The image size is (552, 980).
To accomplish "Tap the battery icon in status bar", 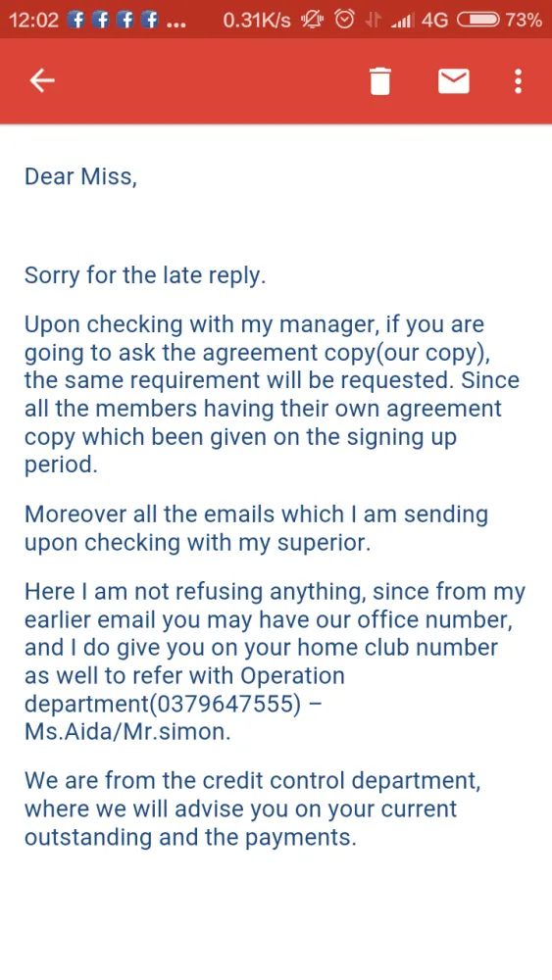I will pyautogui.click(x=478, y=20).
